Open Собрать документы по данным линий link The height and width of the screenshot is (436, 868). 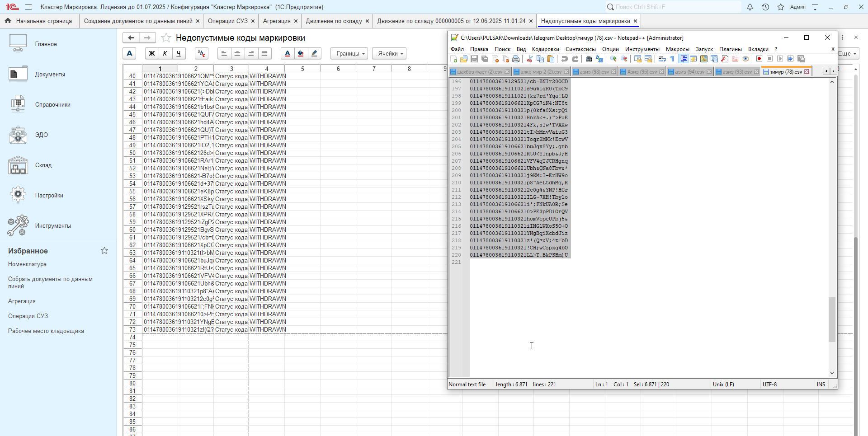50,282
